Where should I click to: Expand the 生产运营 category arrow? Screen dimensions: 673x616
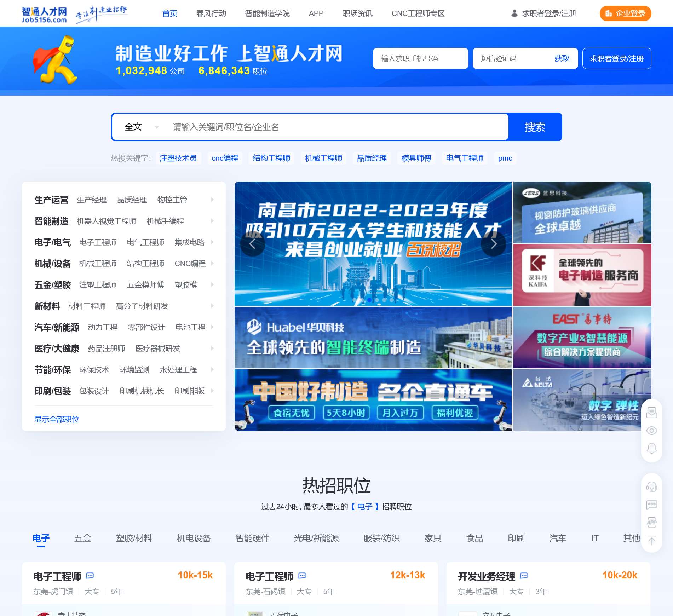212,200
